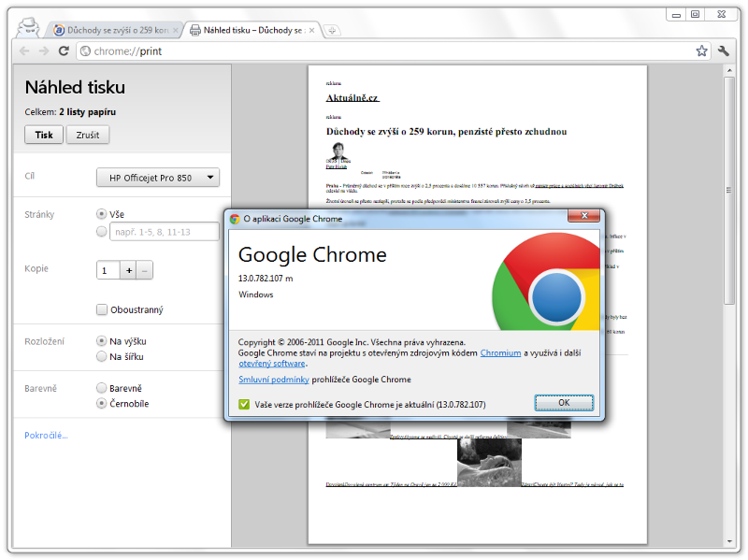Image resolution: width=748 pixels, height=560 pixels.
Task: Click the page range input field
Action: pyautogui.click(x=165, y=232)
